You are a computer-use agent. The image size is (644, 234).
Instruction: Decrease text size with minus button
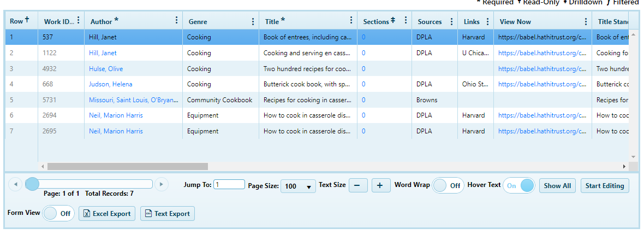pos(358,186)
